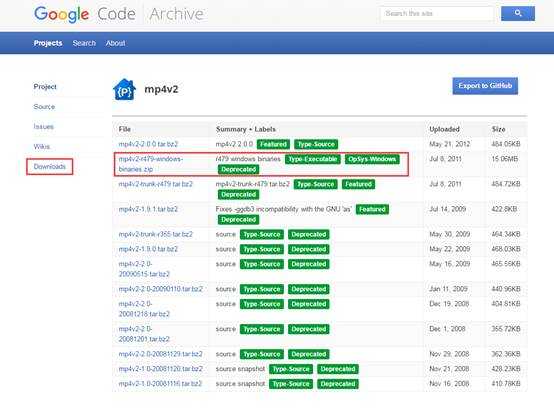Click the mp4v2 project house icon
The image size is (554, 408).
(x=124, y=89)
